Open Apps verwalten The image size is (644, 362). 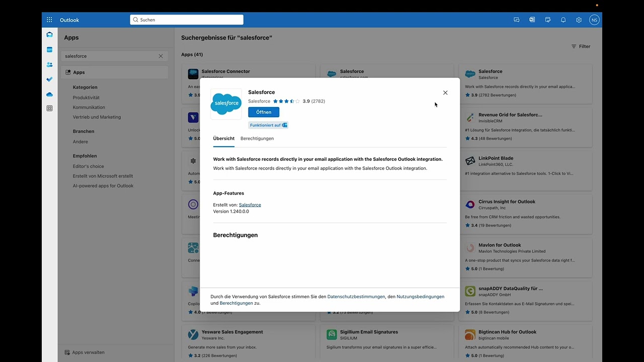click(85, 352)
